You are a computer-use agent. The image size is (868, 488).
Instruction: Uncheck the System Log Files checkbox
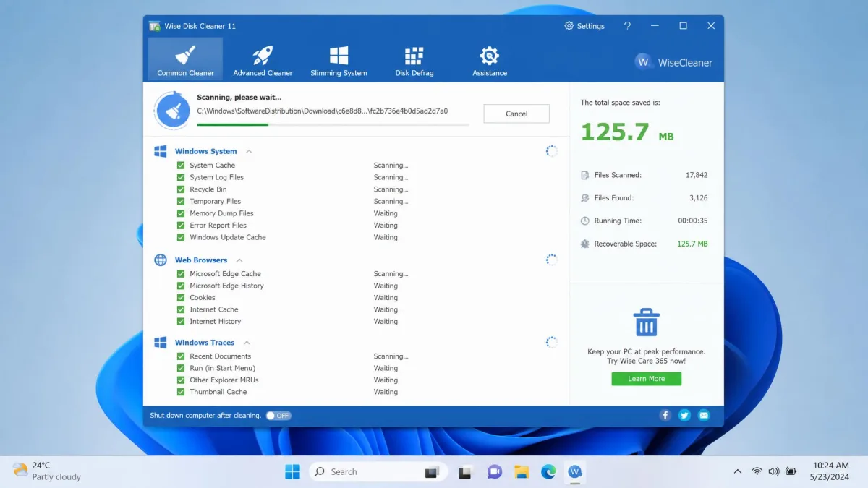pos(181,177)
